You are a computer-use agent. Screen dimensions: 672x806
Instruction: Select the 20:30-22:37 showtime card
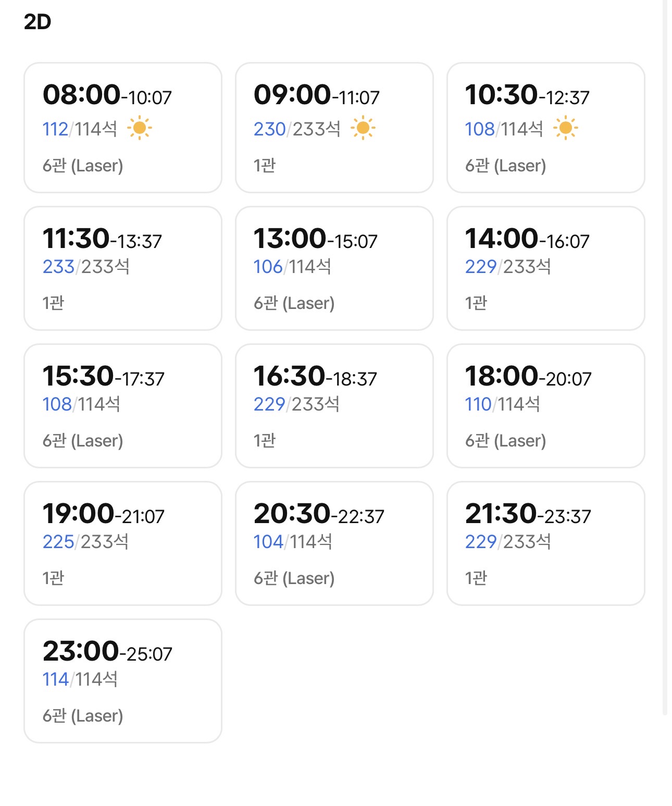[x=334, y=543]
